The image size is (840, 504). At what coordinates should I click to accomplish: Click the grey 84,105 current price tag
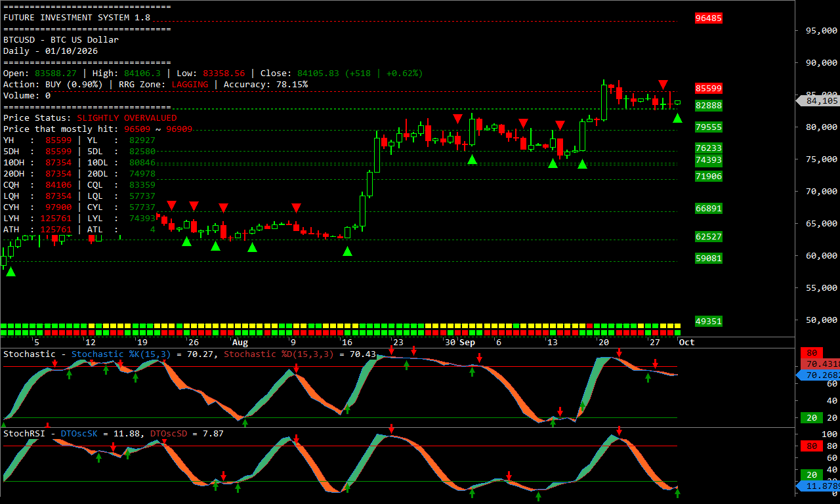coord(817,100)
